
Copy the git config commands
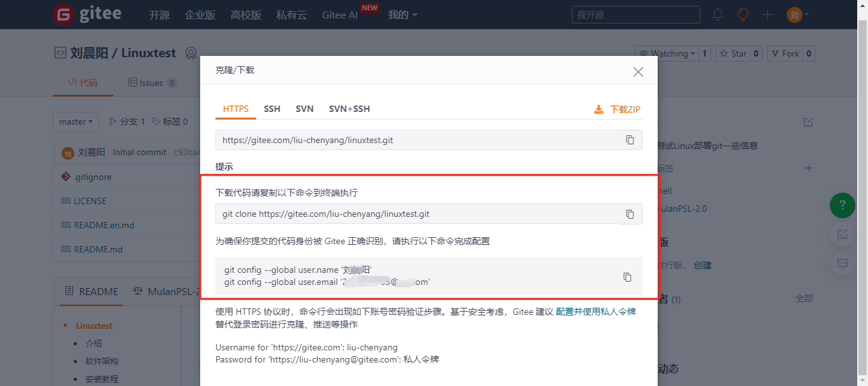click(x=627, y=277)
